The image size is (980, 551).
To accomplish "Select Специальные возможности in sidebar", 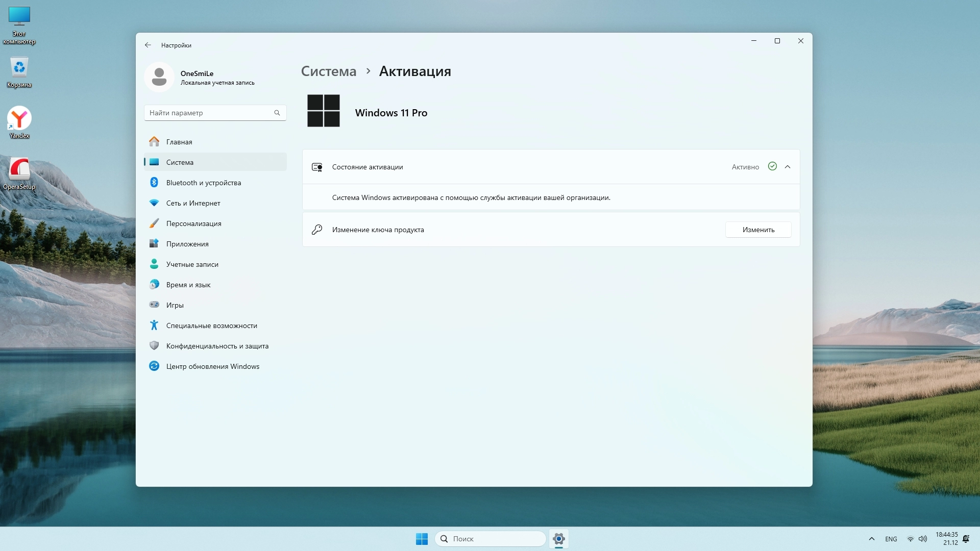I will click(211, 325).
